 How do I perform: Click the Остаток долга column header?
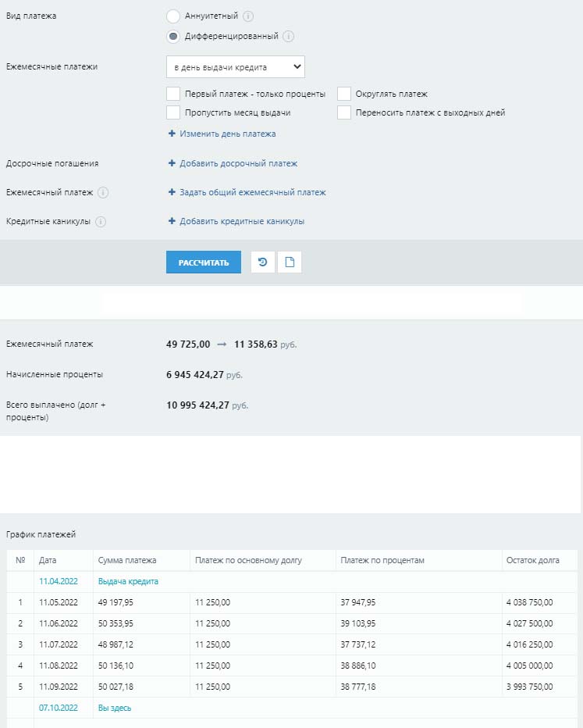[x=532, y=560]
